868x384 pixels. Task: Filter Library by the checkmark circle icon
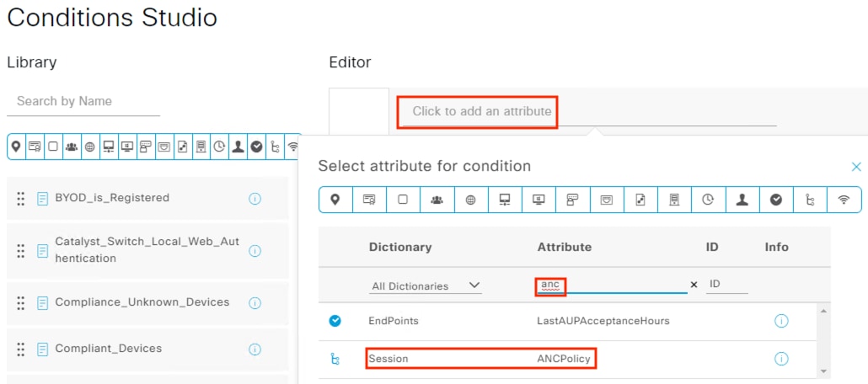coord(256,147)
